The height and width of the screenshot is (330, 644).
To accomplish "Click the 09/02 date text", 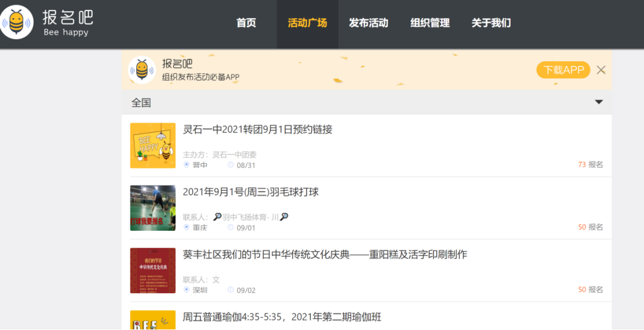I will [246, 290].
